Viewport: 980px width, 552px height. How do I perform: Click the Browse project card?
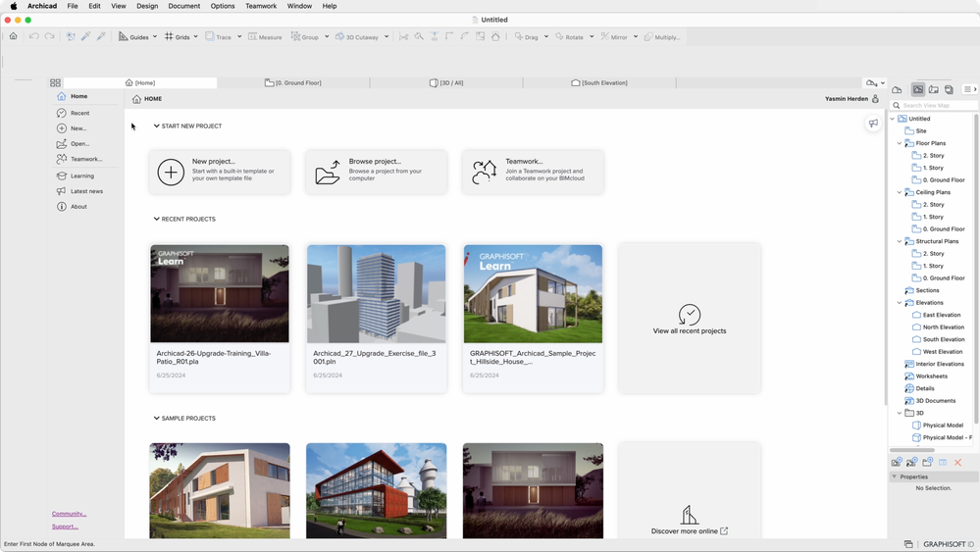click(377, 172)
